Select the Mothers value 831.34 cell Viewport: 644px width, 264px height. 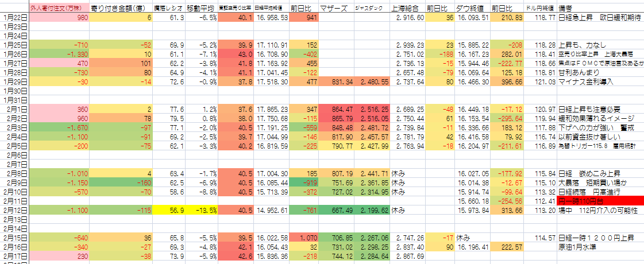click(x=335, y=82)
